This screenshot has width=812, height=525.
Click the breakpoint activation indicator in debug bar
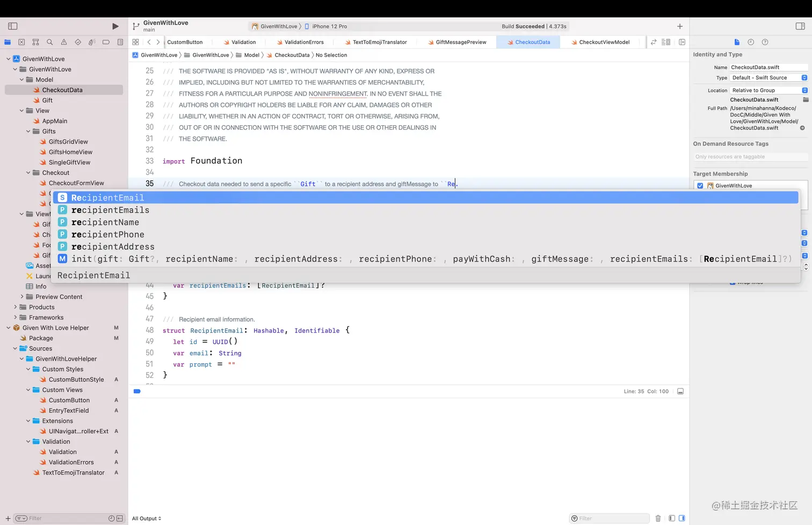pos(137,391)
